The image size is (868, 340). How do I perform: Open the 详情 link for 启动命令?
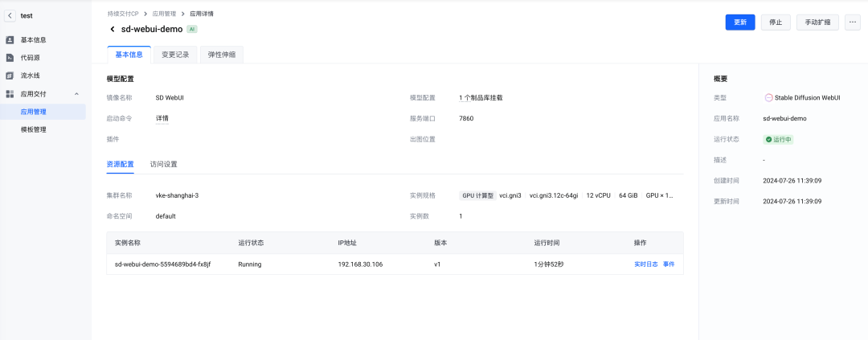point(162,118)
